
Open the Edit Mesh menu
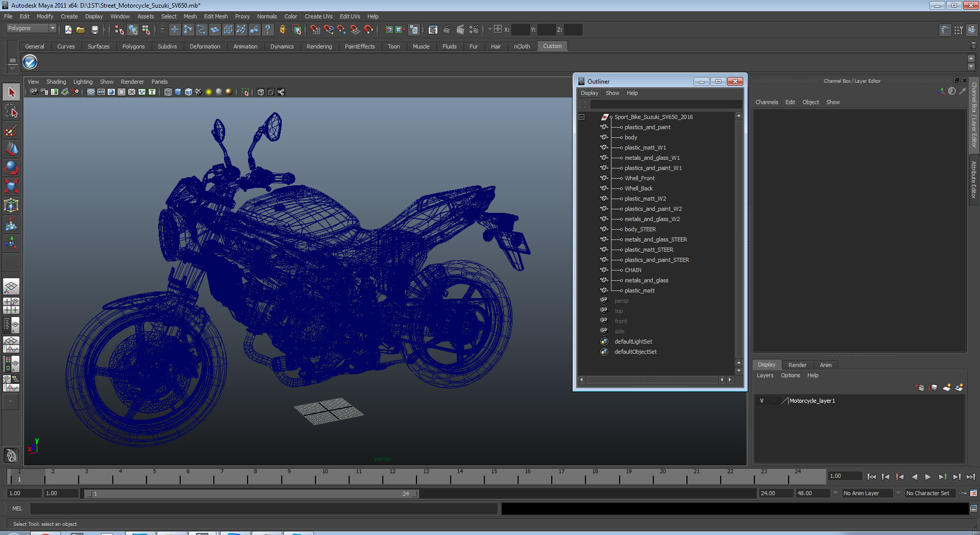tap(216, 16)
